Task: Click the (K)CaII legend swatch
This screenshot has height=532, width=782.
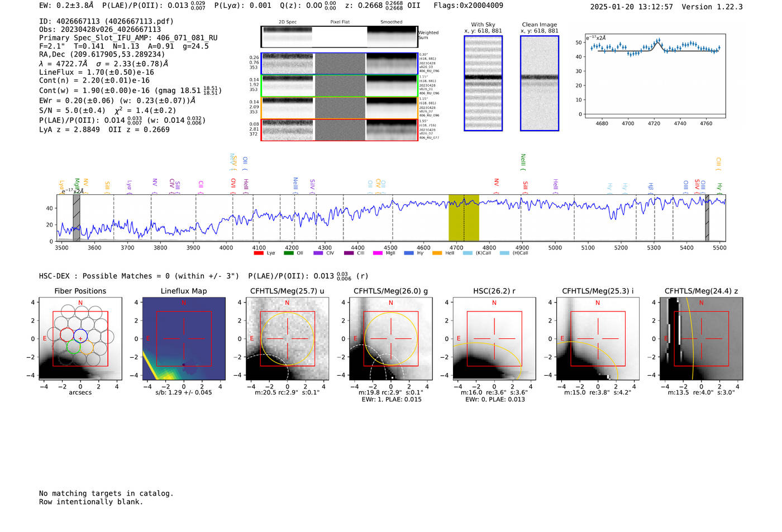Action: click(x=468, y=253)
